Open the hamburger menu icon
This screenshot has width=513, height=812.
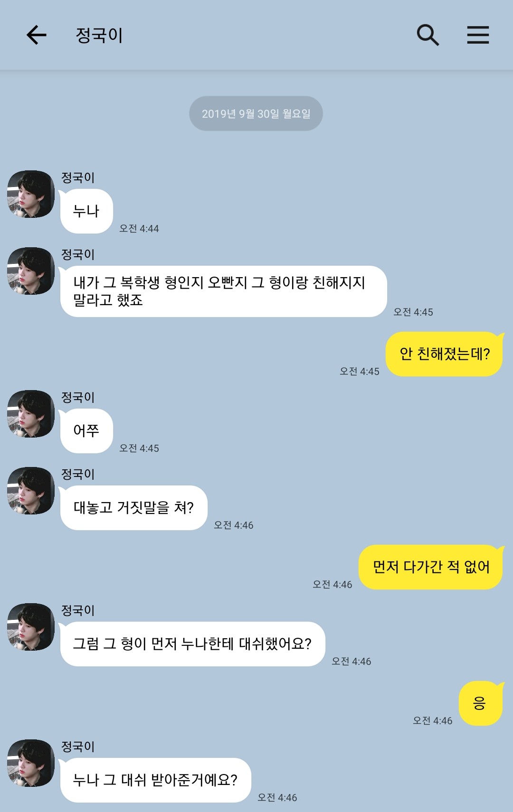478,35
